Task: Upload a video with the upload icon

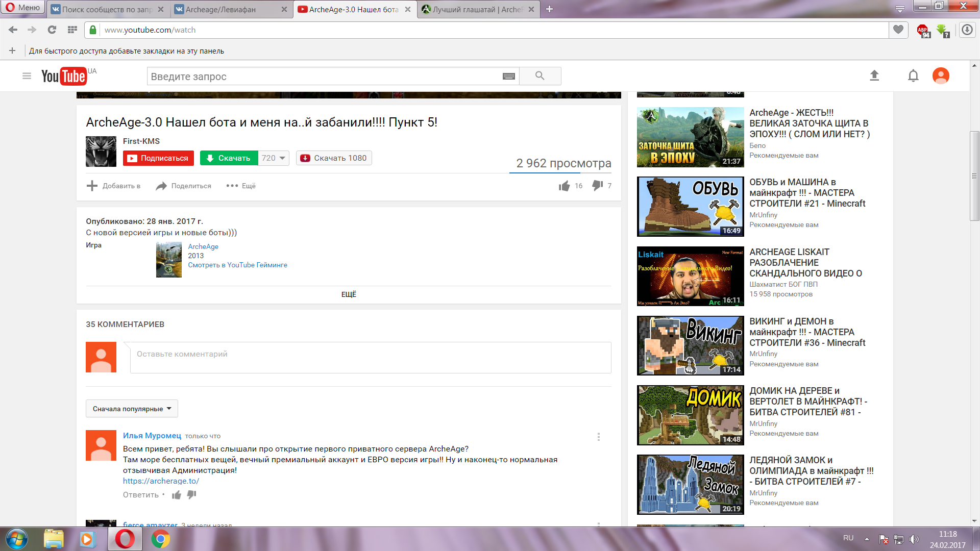Action: coord(874,76)
